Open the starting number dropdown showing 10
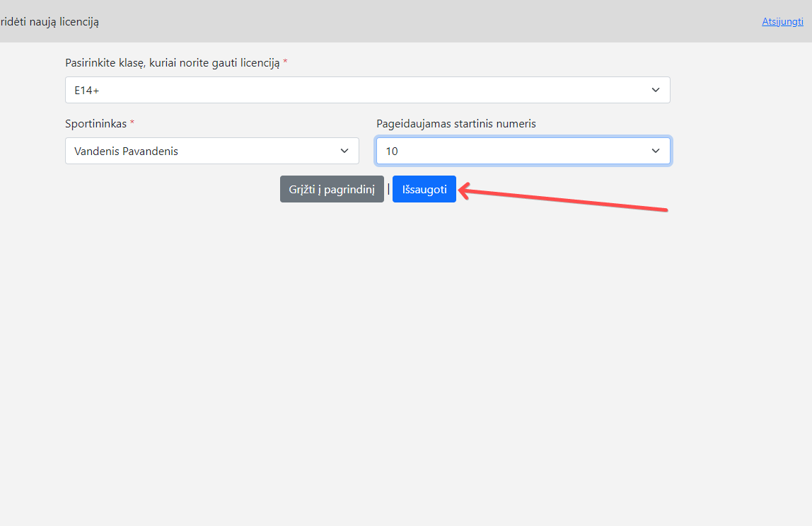This screenshot has height=526, width=812. click(523, 151)
